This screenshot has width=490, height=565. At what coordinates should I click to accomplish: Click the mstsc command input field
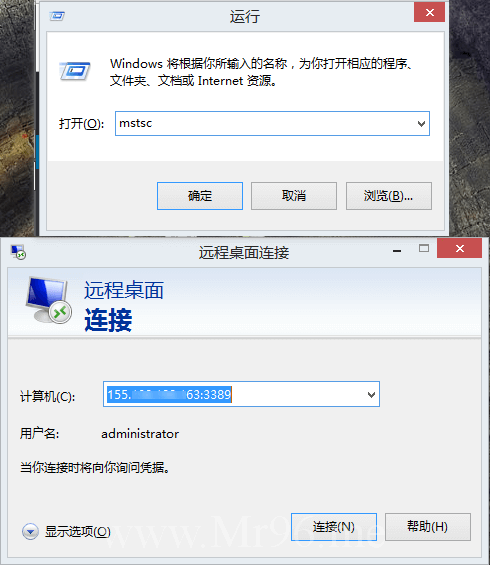[x=265, y=124]
